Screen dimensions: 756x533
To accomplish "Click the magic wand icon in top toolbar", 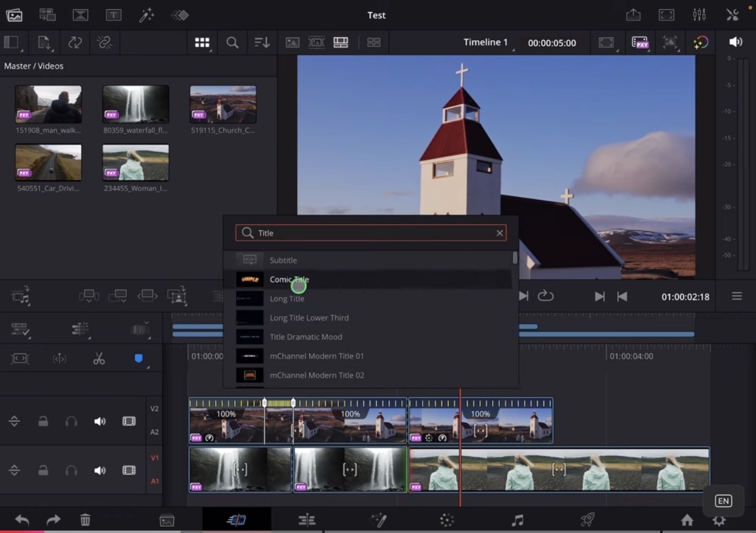I will tap(147, 15).
